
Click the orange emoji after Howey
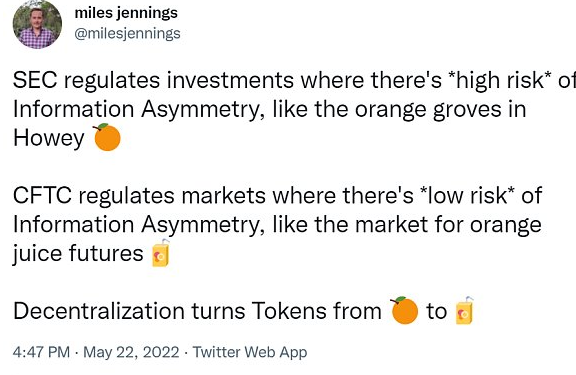(x=107, y=137)
